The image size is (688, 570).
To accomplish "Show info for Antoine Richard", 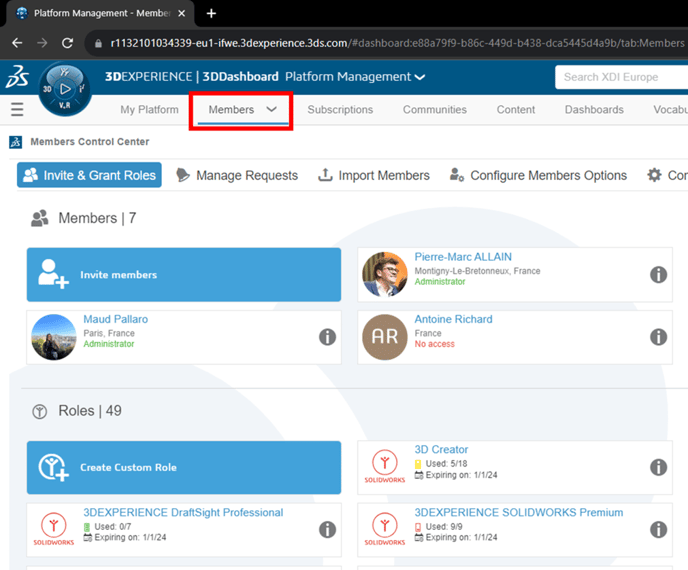I will (658, 337).
